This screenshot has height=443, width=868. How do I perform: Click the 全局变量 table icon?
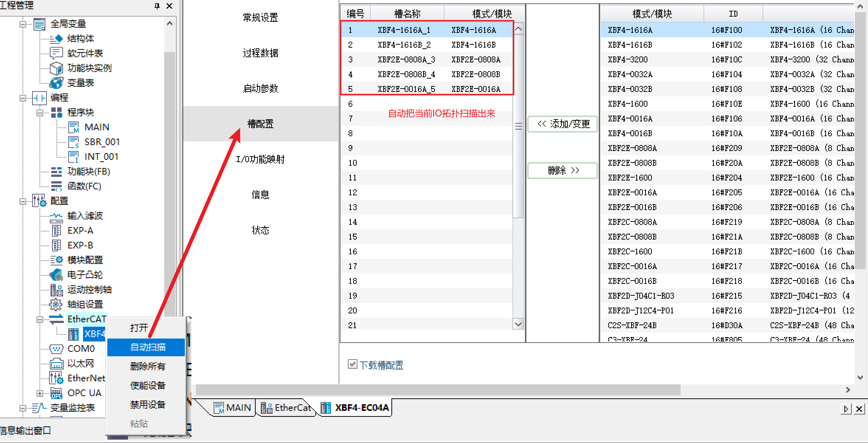point(39,24)
